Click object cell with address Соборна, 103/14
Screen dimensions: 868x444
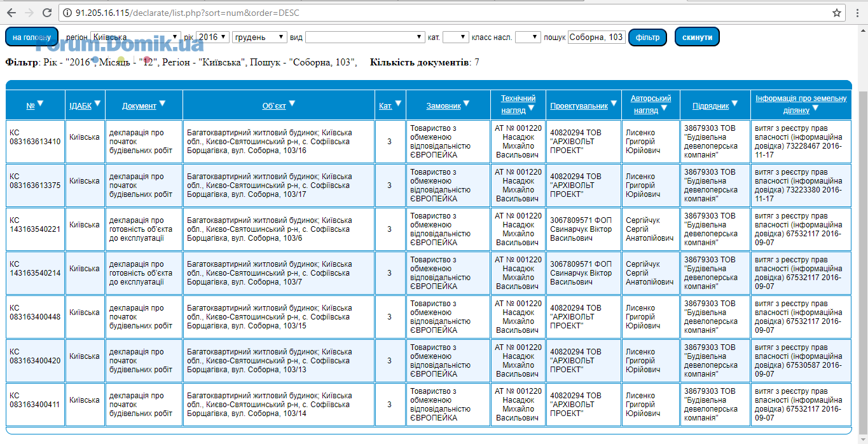point(279,405)
